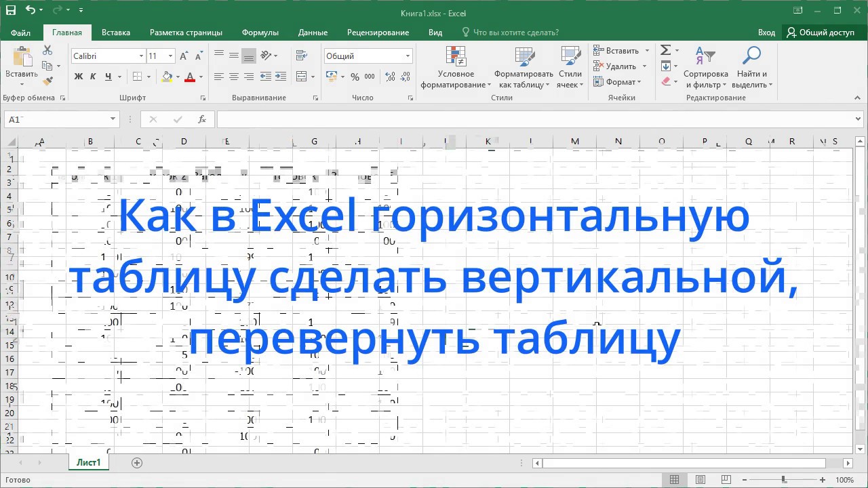Image resolution: width=868 pixels, height=488 pixels.
Task: Click the Save icon in quick access toolbar
Action: tap(11, 10)
